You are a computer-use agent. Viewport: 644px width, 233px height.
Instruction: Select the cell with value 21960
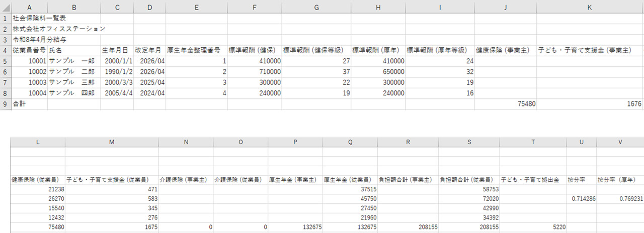click(x=350, y=218)
